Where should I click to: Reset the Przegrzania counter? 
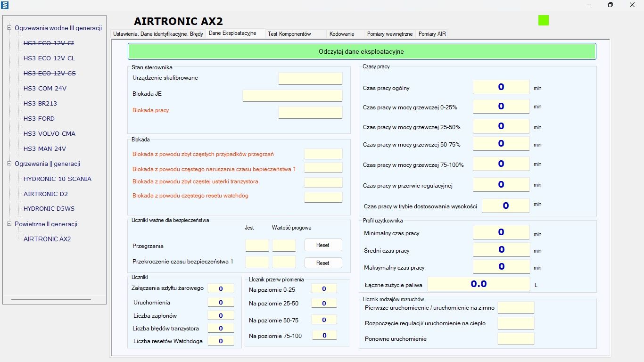(x=323, y=245)
